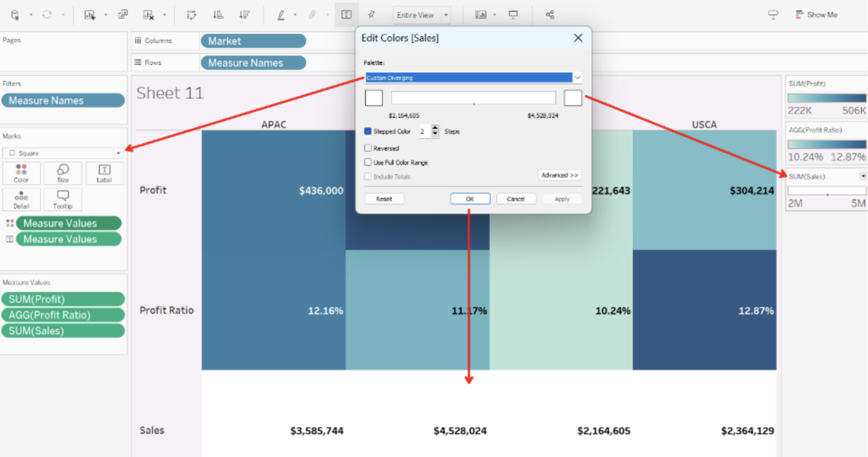The width and height of the screenshot is (868, 457).
Task: Click the Label mark property icon
Action: point(104,173)
